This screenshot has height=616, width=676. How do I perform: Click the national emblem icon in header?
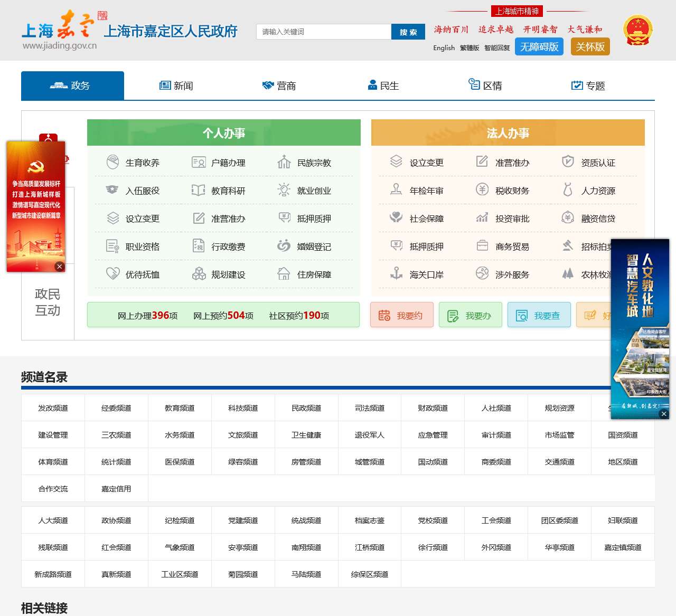coord(637,31)
